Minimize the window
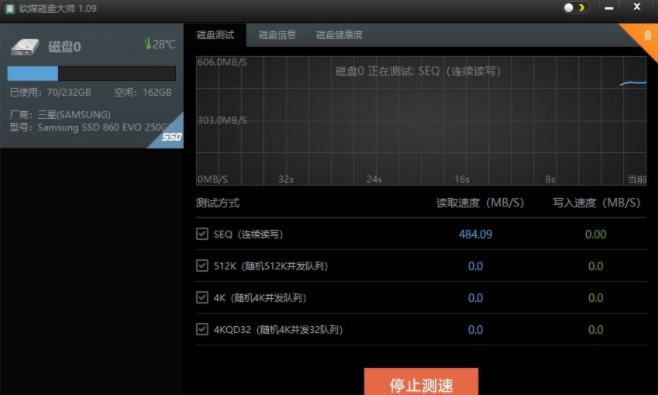Image resolution: width=658 pixels, height=395 pixels. pos(609,8)
